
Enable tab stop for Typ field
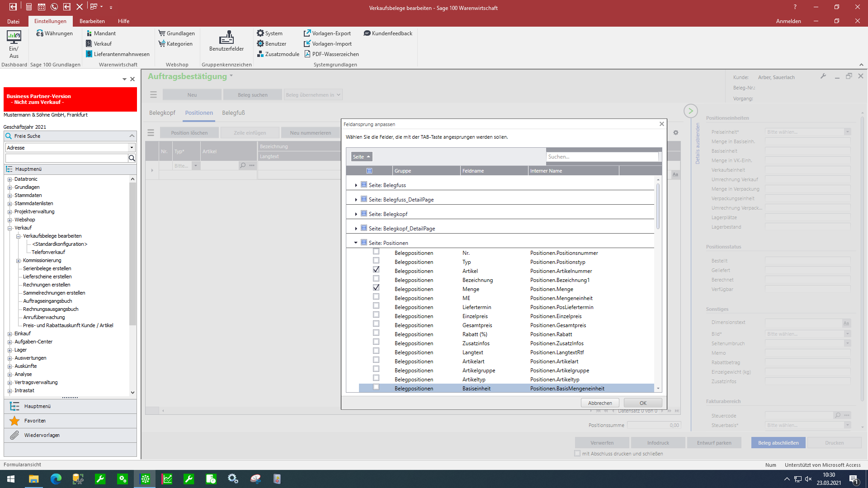coord(376,261)
